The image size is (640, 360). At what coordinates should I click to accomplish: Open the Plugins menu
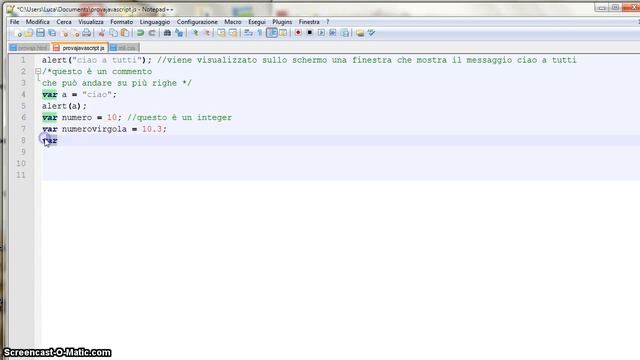click(x=282, y=22)
